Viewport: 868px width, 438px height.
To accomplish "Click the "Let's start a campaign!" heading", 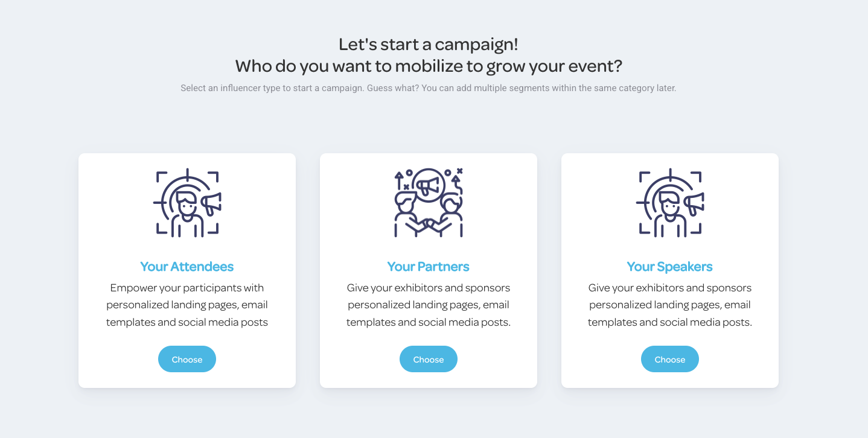I will click(429, 44).
